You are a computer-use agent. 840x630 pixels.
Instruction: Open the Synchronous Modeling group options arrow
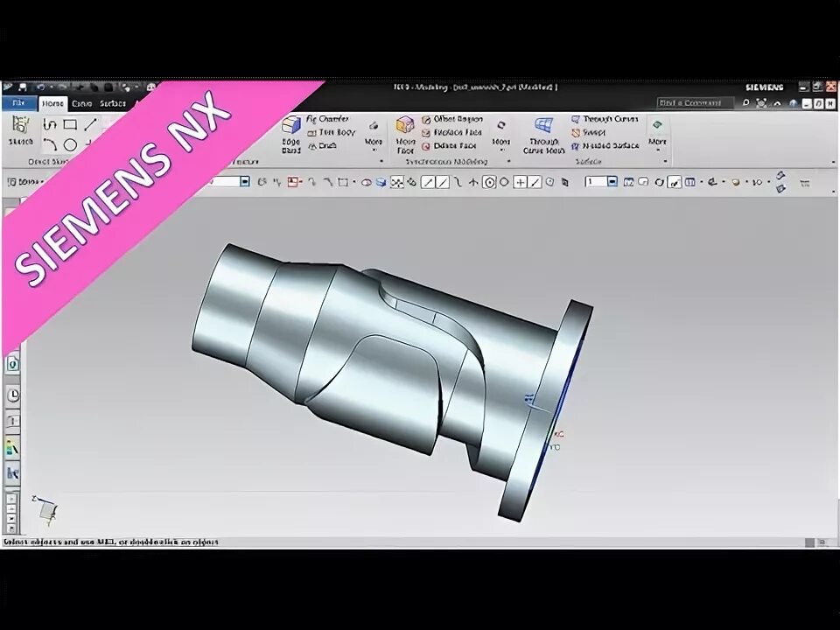509,161
